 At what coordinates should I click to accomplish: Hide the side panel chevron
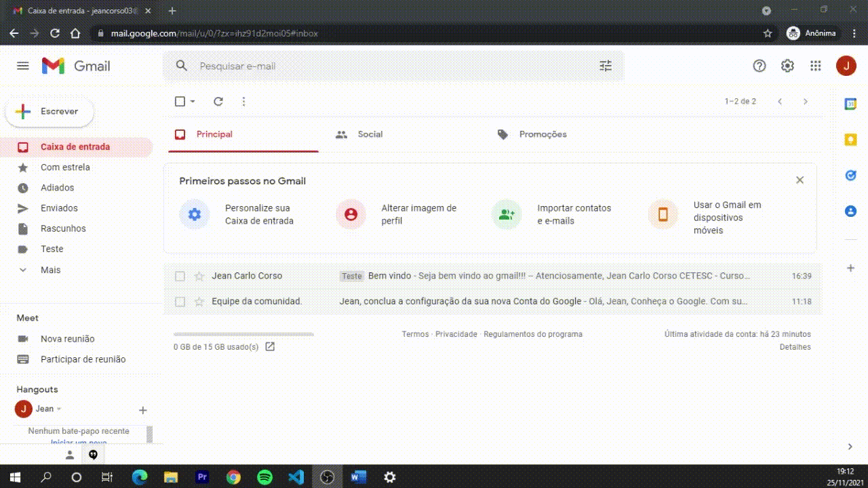850,447
